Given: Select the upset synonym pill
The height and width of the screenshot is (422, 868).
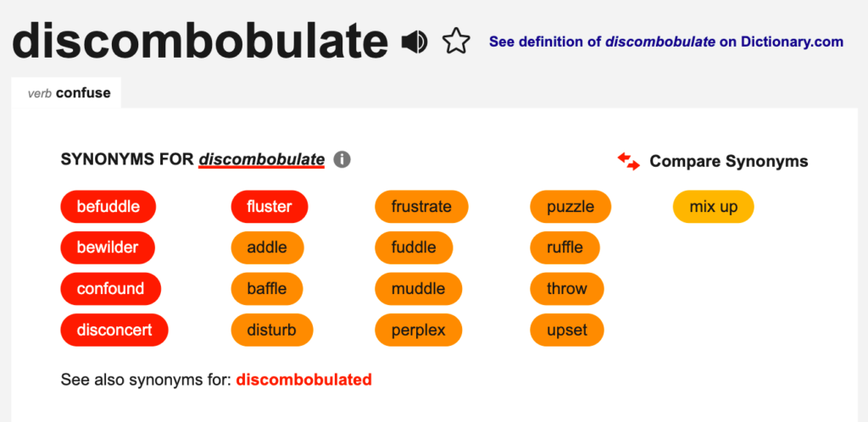Looking at the screenshot, I should (x=567, y=330).
